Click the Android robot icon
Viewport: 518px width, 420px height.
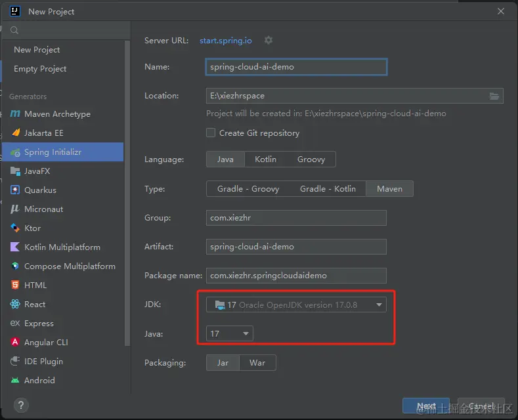[15, 381]
